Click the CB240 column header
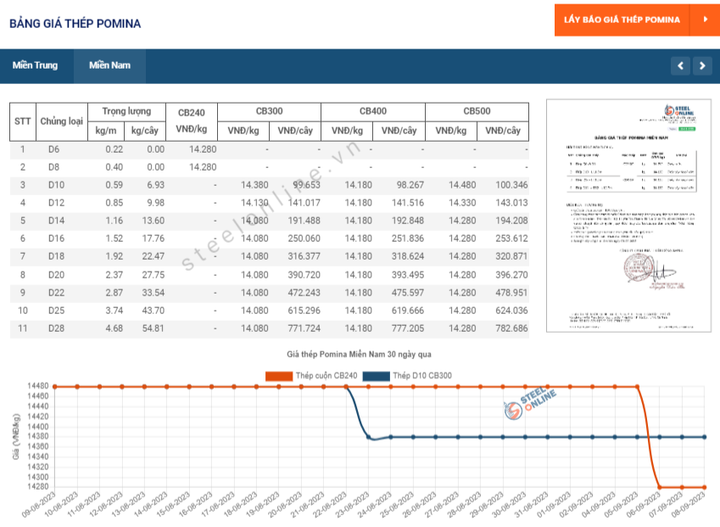 191,121
